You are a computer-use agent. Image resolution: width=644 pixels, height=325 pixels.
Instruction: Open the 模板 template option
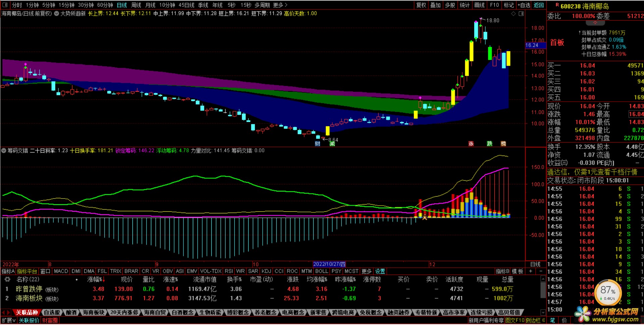pos(518,271)
